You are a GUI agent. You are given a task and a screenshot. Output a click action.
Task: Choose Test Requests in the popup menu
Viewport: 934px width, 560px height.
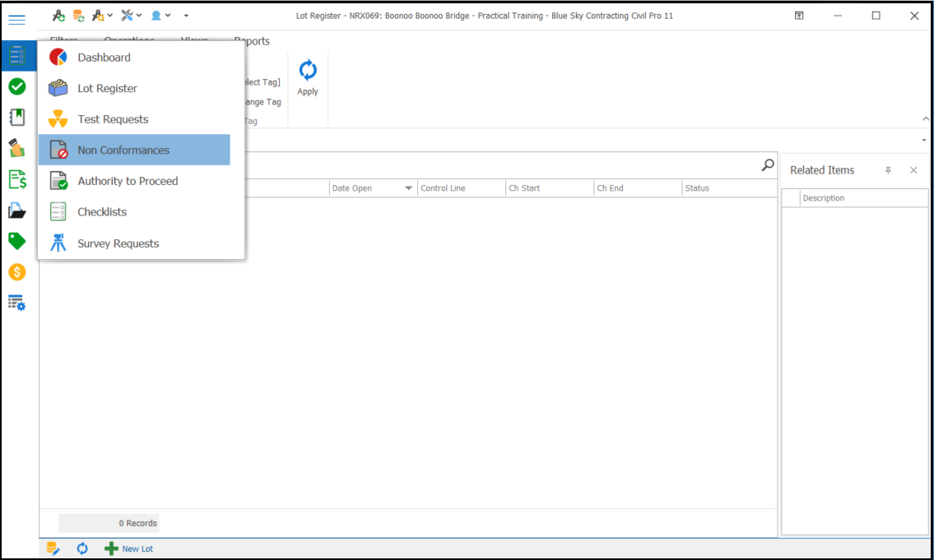pos(113,119)
